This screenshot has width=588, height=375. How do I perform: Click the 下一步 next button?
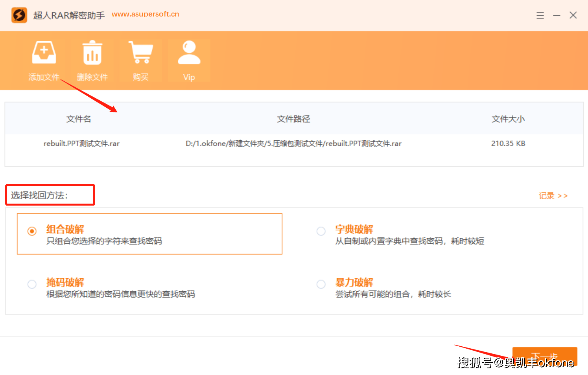coord(544,357)
